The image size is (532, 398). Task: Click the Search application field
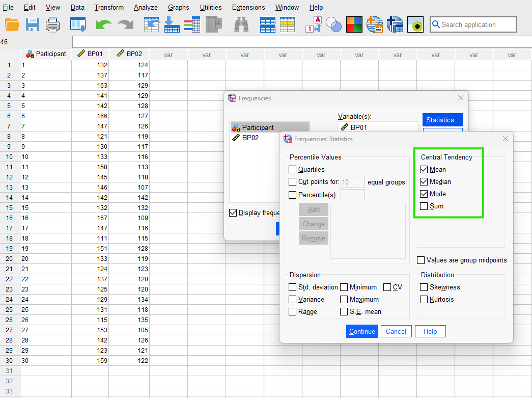pos(473,24)
